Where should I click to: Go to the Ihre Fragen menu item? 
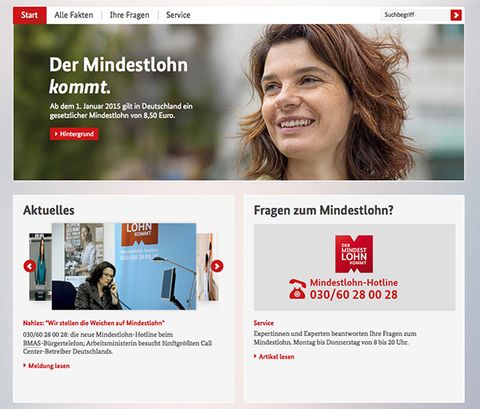129,15
